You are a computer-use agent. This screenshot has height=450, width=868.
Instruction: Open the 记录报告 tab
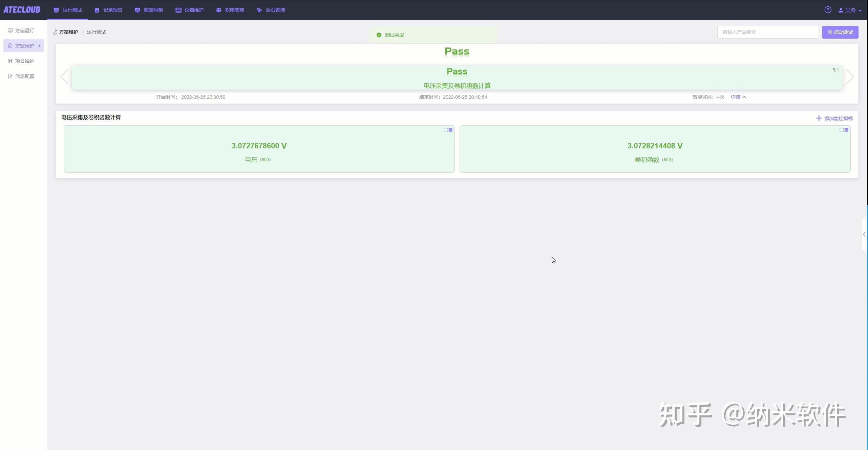pos(108,10)
